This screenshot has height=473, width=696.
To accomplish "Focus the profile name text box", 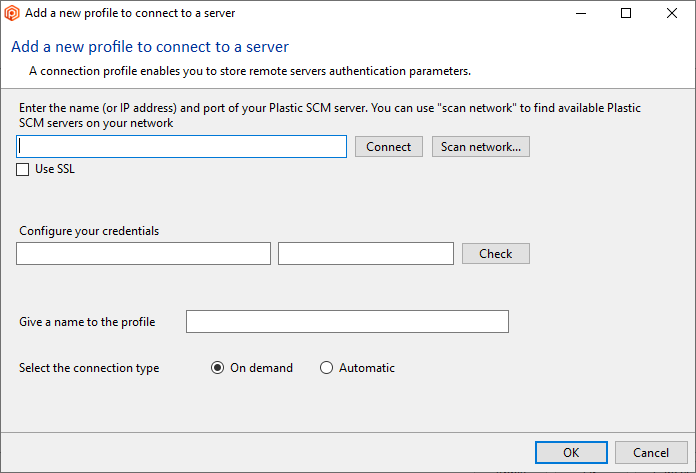I will (x=347, y=321).
